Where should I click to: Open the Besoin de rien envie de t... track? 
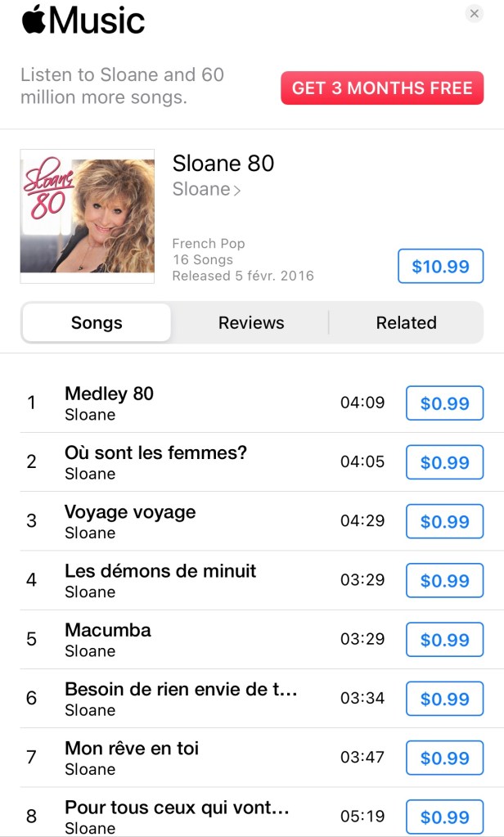[x=262, y=698]
